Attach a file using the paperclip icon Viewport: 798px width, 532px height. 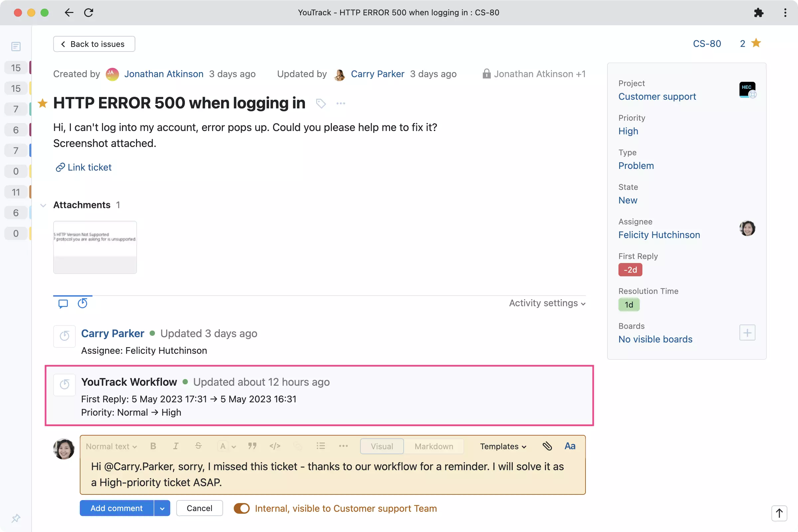pyautogui.click(x=547, y=446)
